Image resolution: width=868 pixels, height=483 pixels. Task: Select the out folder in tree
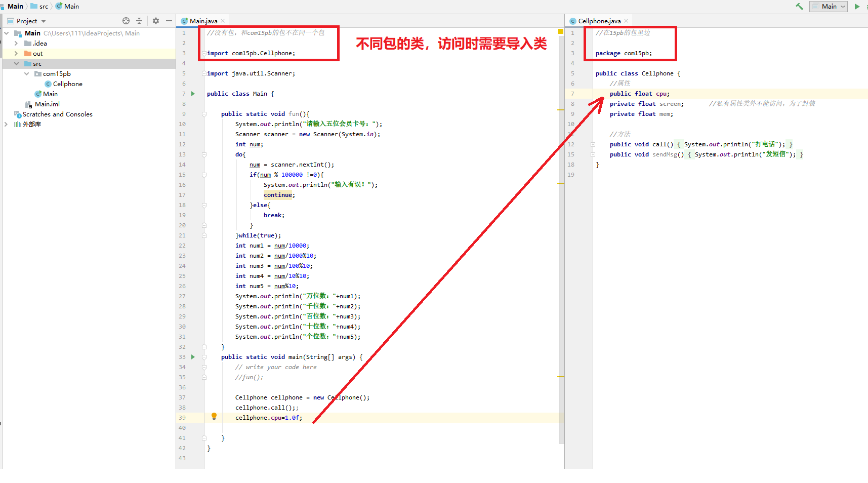pos(37,54)
